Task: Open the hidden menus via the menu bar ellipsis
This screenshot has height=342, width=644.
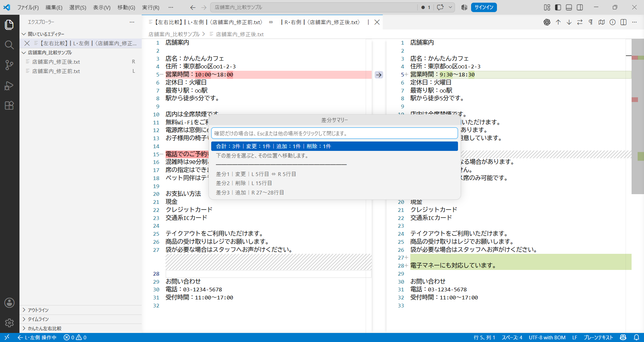Action: point(171,7)
